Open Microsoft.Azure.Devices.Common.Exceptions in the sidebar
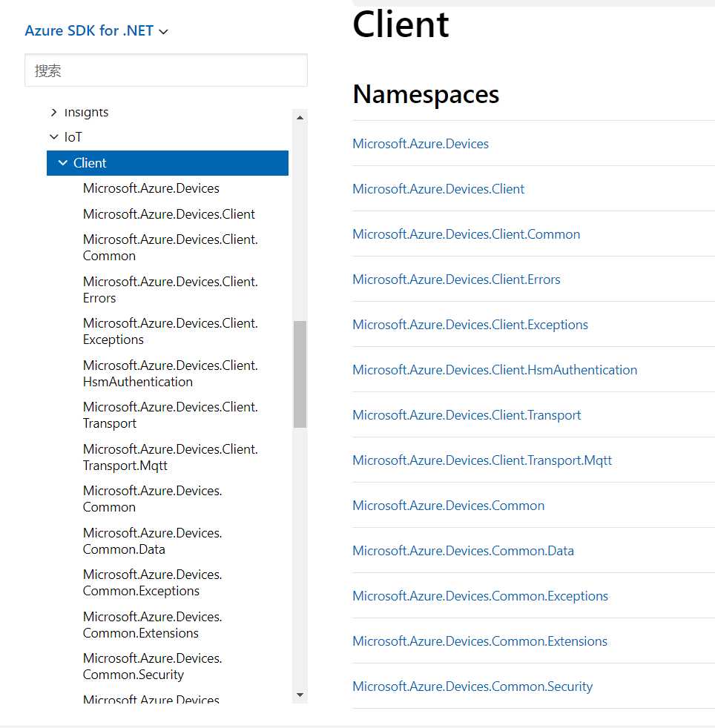Screen dimensions: 715x728 pos(152,583)
